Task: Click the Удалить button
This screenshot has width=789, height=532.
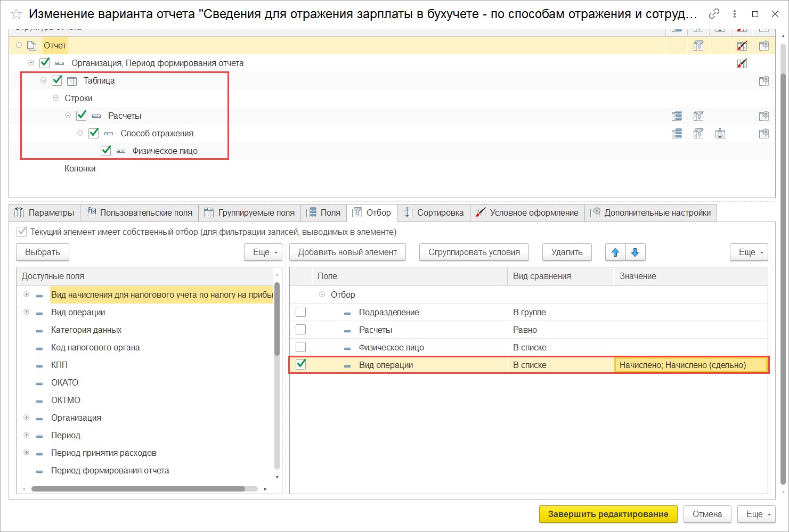Action: tap(567, 252)
